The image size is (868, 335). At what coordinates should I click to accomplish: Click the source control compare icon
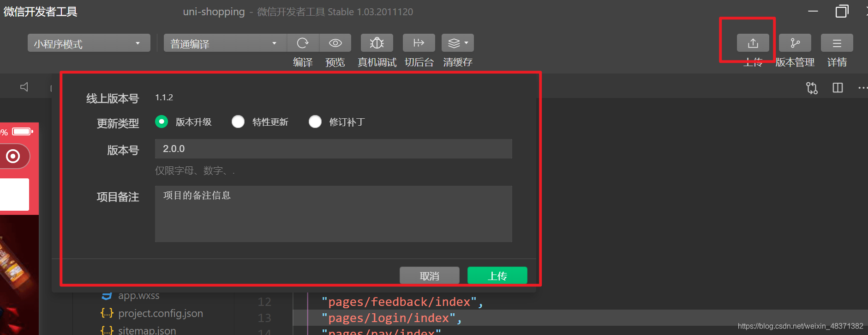[x=812, y=88]
